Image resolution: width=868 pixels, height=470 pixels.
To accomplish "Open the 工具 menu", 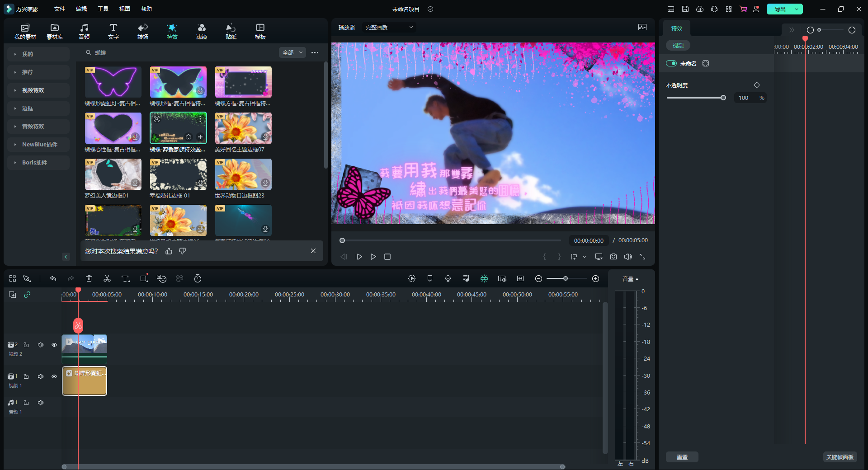I will click(x=103, y=9).
